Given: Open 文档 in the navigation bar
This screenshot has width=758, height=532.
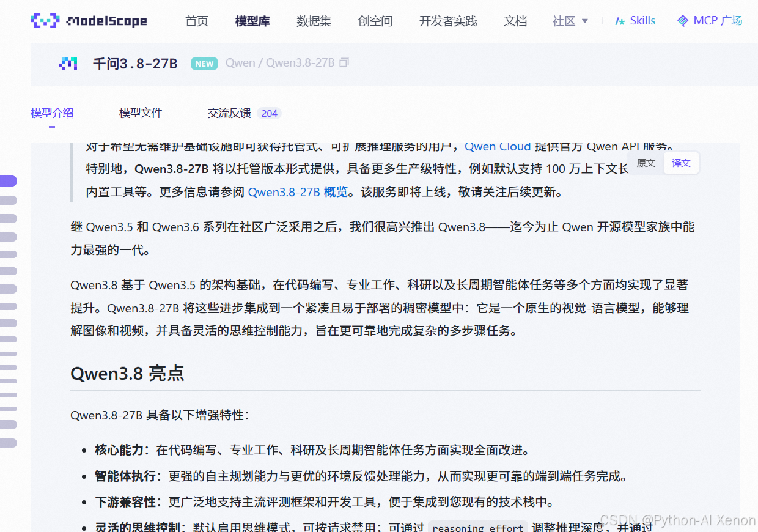Looking at the screenshot, I should point(515,21).
